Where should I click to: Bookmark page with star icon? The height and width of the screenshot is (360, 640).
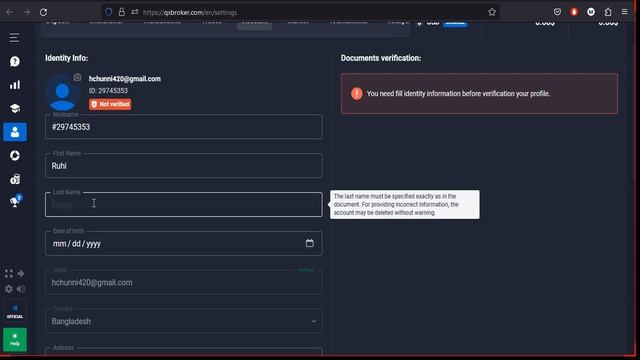[492, 12]
